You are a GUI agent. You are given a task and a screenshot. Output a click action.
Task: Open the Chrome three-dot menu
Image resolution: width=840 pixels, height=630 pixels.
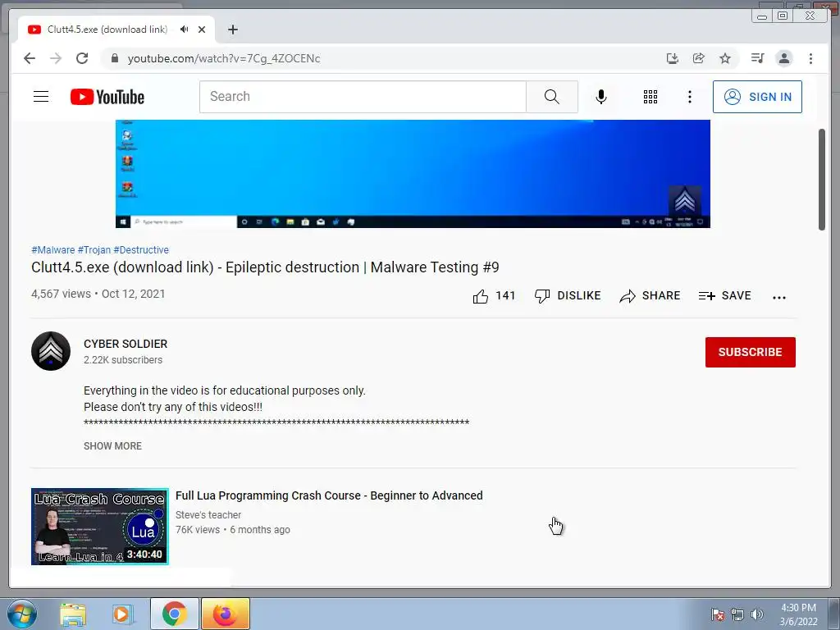click(810, 58)
